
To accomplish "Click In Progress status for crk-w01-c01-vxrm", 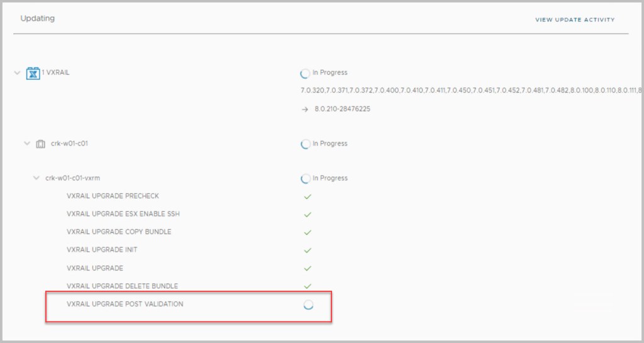I will (330, 178).
